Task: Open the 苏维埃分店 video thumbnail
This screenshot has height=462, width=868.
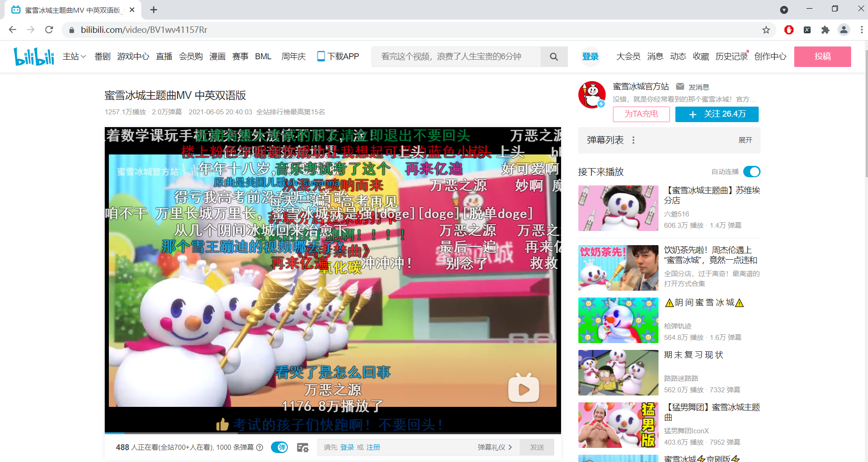Action: pyautogui.click(x=618, y=208)
